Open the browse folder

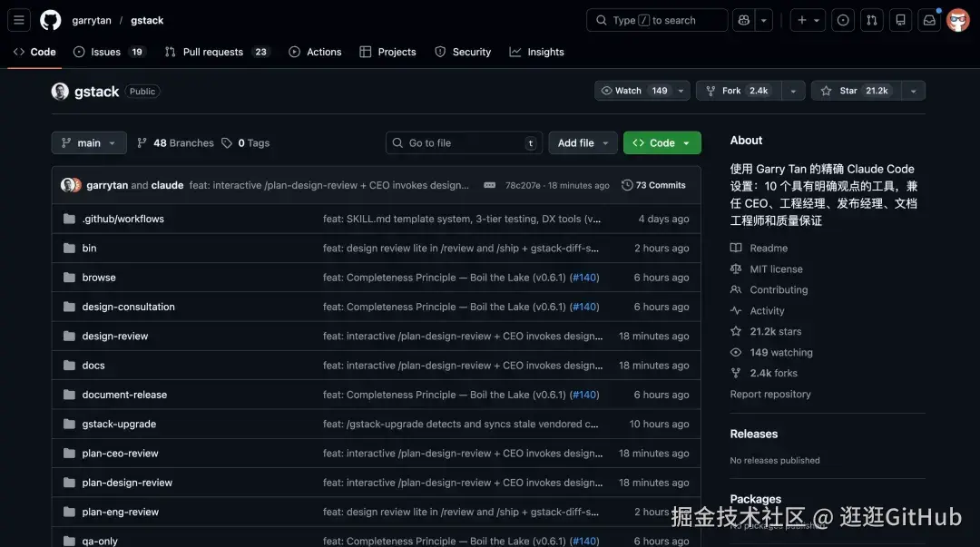coord(99,278)
